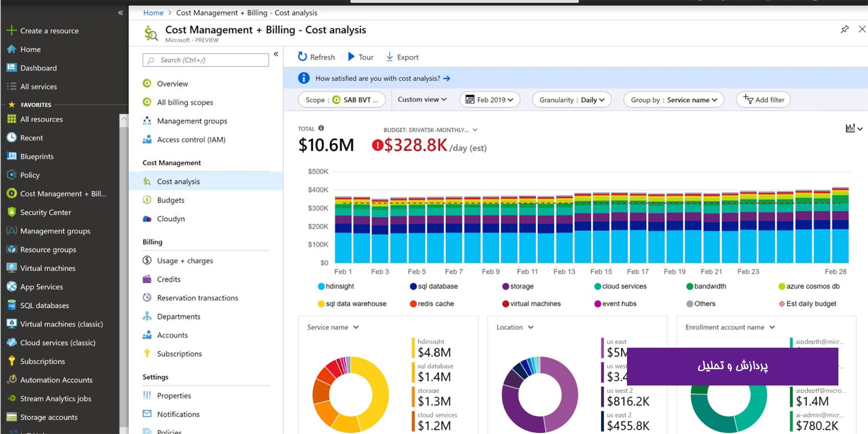Open Subscriptions key icon in favorites sidebar
Screen dimensions: 868x434
[x=11, y=361]
